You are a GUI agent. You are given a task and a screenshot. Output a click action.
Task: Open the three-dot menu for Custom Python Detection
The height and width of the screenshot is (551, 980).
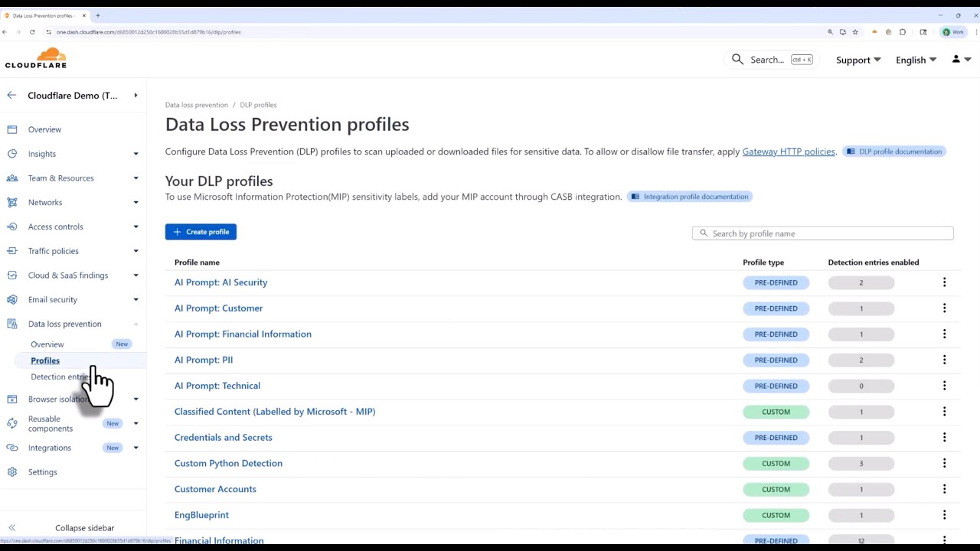[944, 463]
